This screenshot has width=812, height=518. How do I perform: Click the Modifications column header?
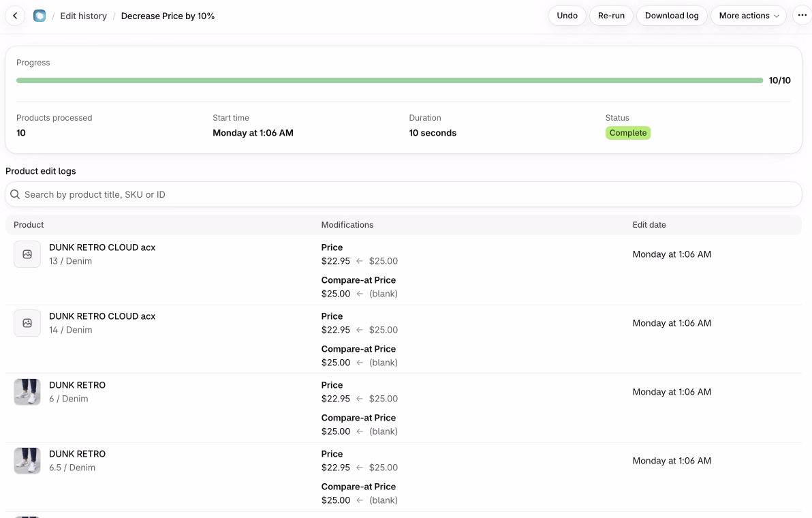pyautogui.click(x=347, y=225)
